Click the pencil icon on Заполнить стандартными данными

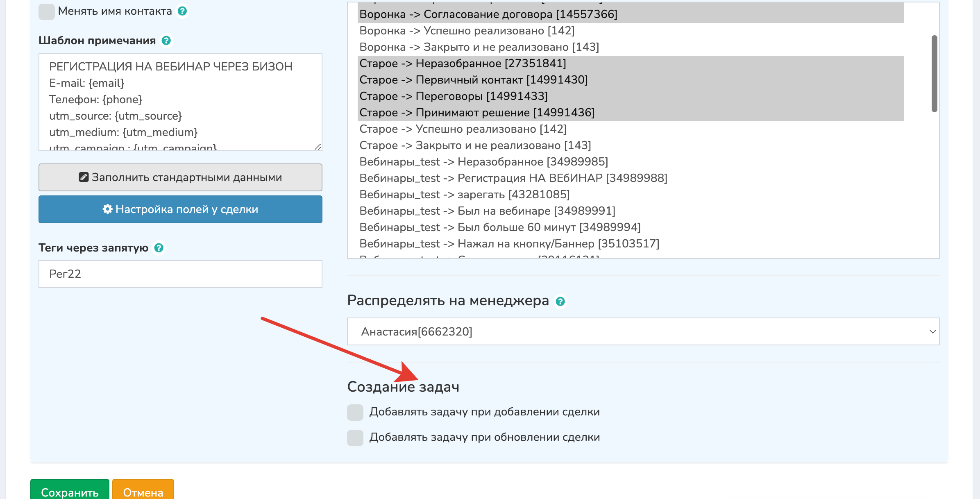[84, 177]
